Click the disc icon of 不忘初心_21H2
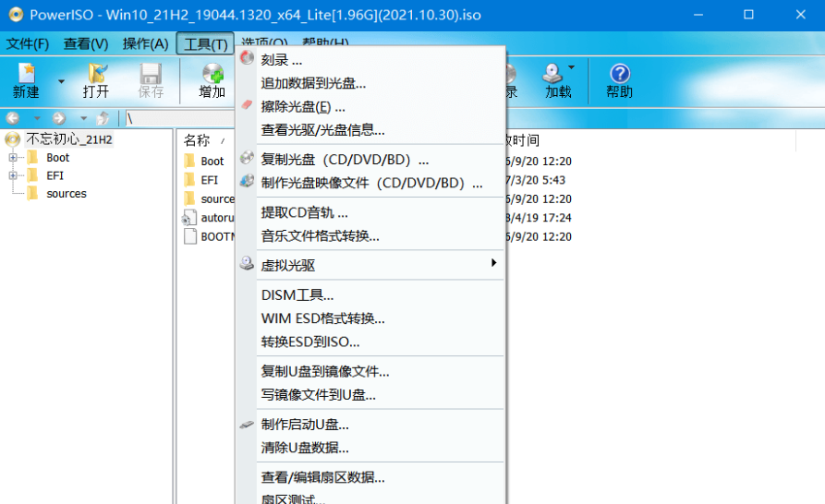Image resolution: width=825 pixels, height=504 pixels. (13, 139)
